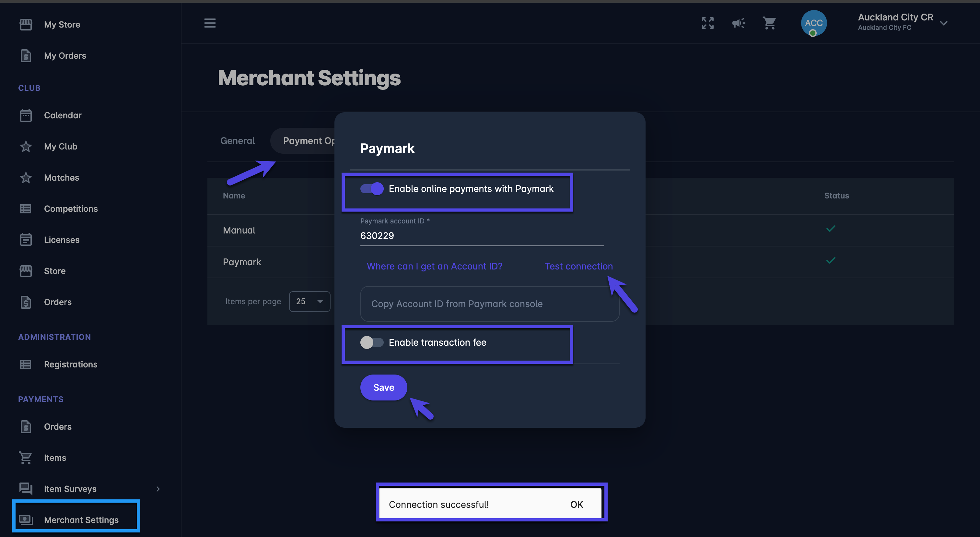Screen dimensions: 980x537
Task: Open Calendar from the sidebar
Action: (x=63, y=115)
